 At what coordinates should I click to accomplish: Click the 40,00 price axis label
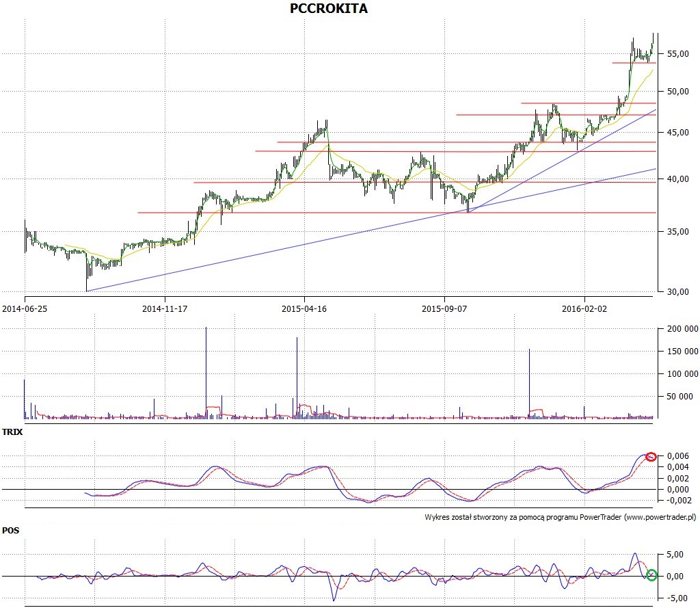point(678,179)
